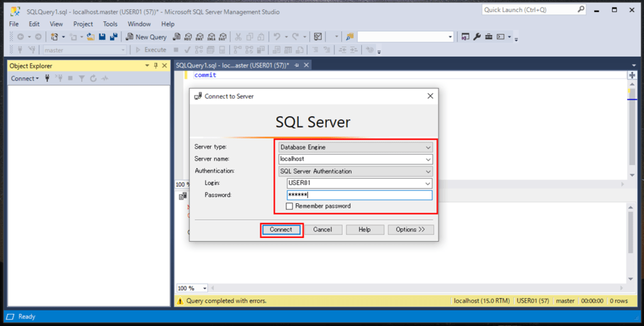644x326 pixels.
Task: Click the active document list arrow
Action: tap(634, 65)
